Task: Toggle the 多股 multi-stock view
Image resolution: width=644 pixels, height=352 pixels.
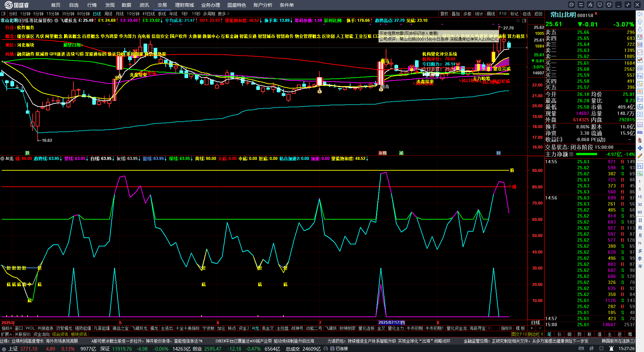Action: pyautogui.click(x=467, y=14)
